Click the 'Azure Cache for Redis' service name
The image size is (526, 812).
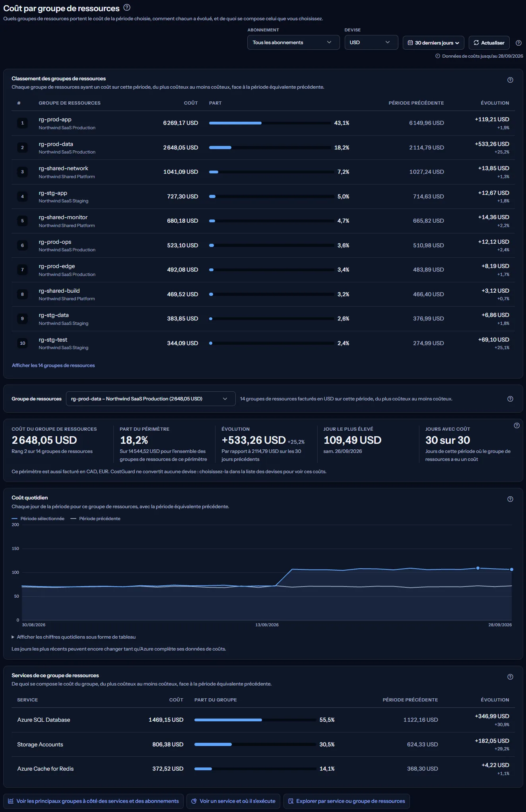coord(45,769)
